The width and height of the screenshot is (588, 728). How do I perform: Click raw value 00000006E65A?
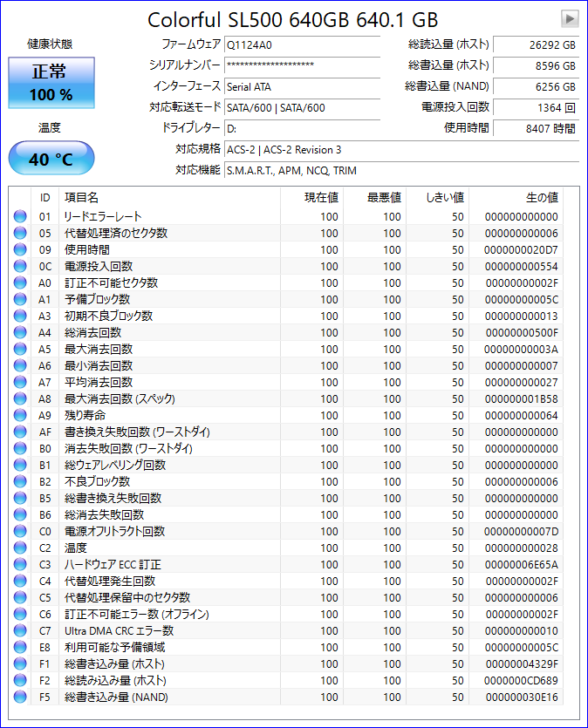[521, 565]
